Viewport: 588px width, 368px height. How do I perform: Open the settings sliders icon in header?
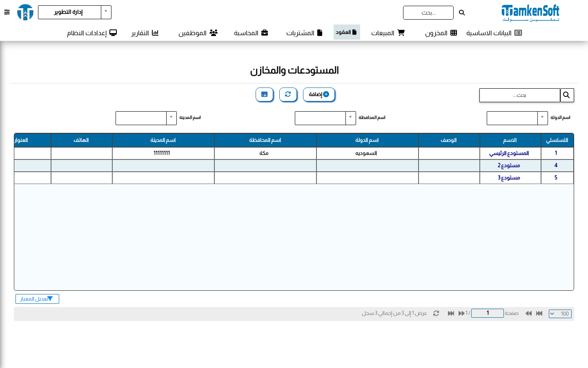pyautogui.click(x=7, y=12)
